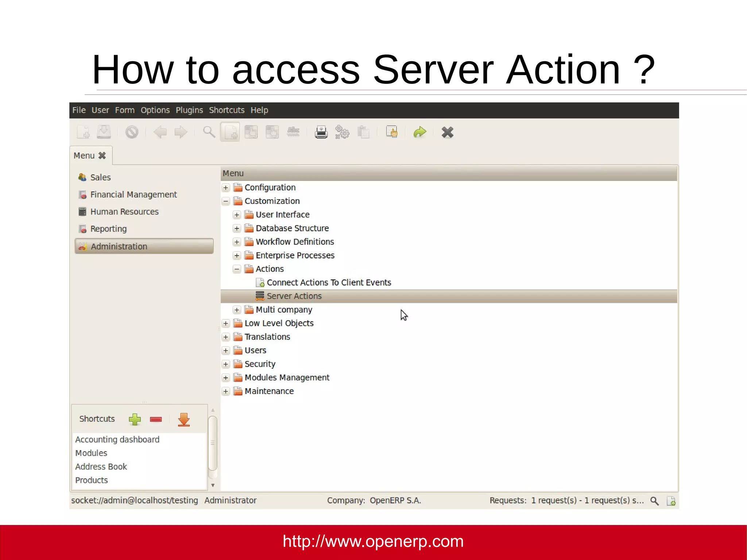
Task: Click the Action gears toolbar icon
Action: (x=342, y=132)
